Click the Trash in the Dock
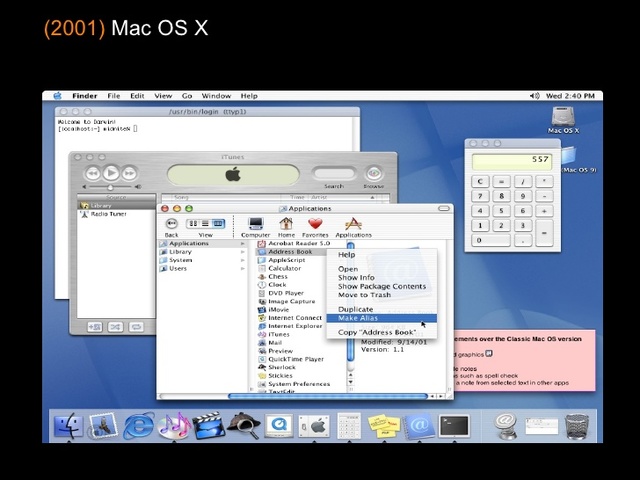Viewport: 640px width, 480px height. coord(577,426)
